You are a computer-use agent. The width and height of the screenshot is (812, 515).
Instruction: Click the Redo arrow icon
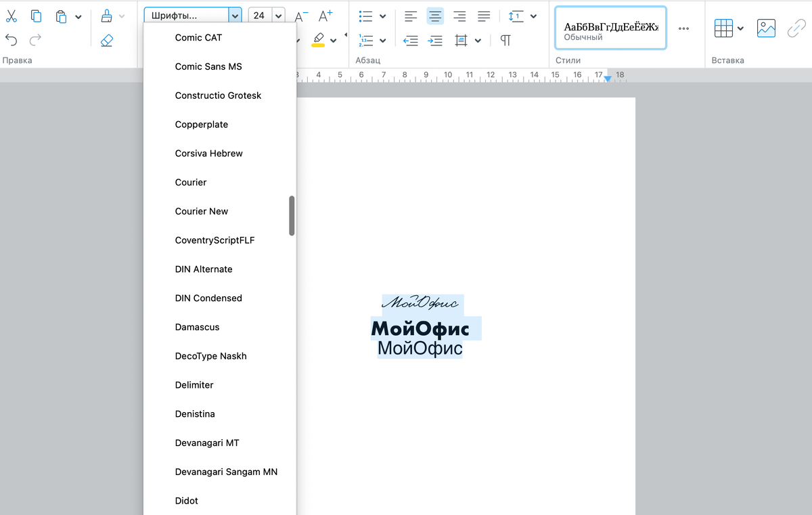[36, 41]
